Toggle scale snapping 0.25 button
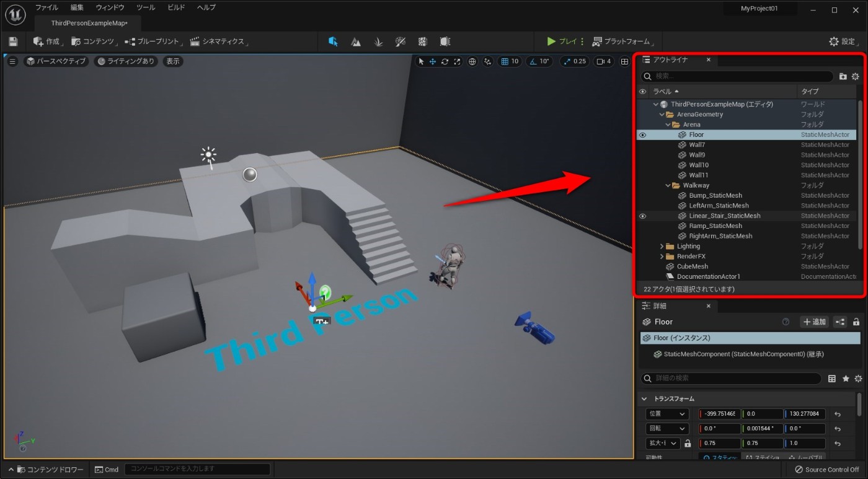The image size is (868, 479). point(574,61)
